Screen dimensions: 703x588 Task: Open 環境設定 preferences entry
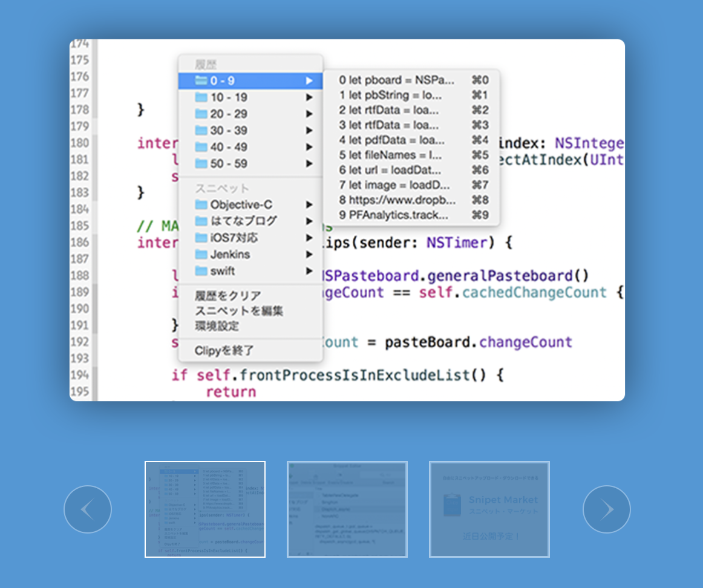pos(217,326)
